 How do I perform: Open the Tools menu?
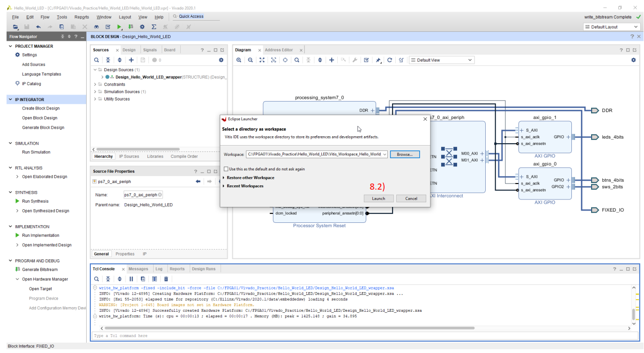pyautogui.click(x=62, y=17)
